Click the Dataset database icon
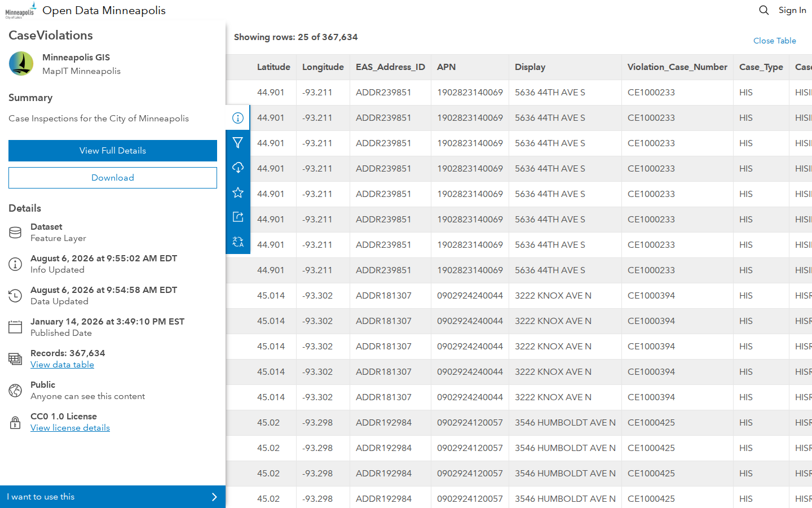This screenshot has width=812, height=508. click(15, 233)
